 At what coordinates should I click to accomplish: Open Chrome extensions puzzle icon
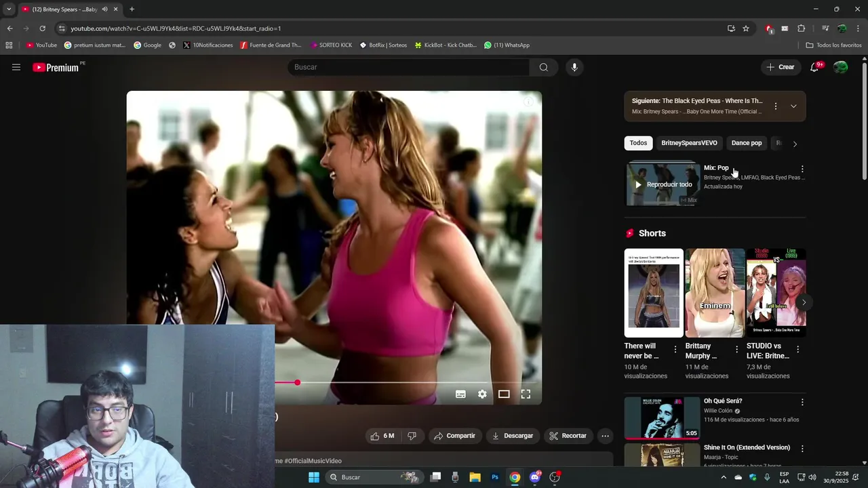click(801, 28)
